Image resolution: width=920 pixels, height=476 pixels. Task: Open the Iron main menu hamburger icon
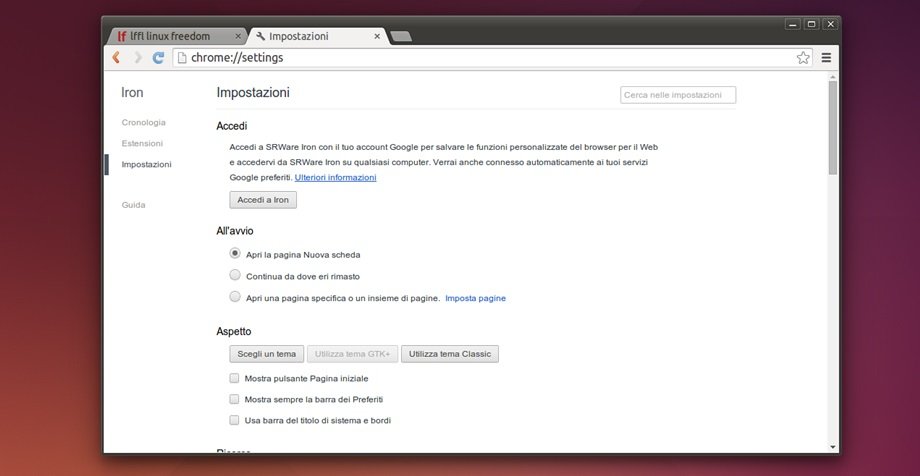coord(826,58)
